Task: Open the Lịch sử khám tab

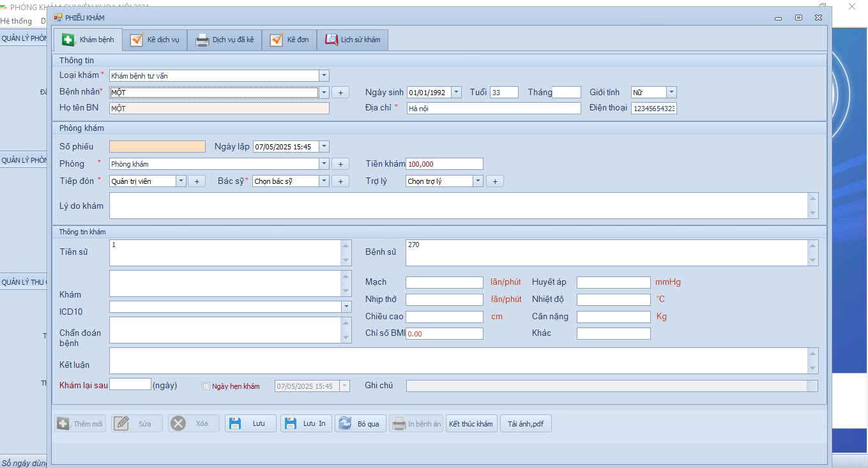Action: (353, 40)
